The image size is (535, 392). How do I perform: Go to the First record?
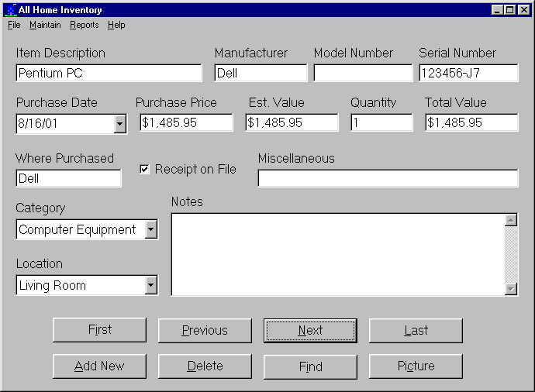click(99, 330)
